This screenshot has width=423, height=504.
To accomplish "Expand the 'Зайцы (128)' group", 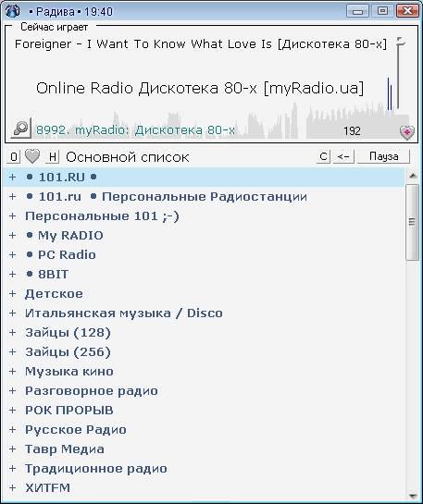I will click(13, 332).
